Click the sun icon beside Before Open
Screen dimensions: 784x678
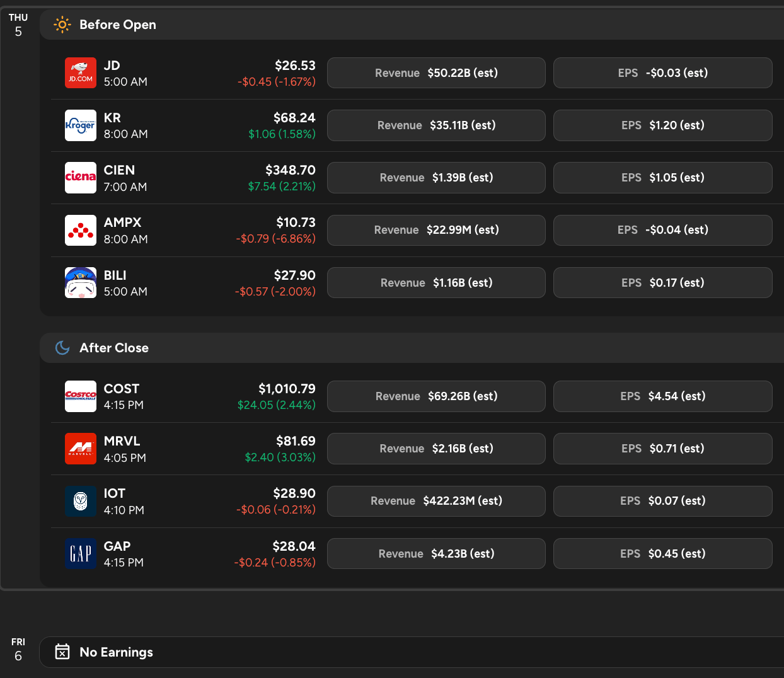(x=62, y=25)
